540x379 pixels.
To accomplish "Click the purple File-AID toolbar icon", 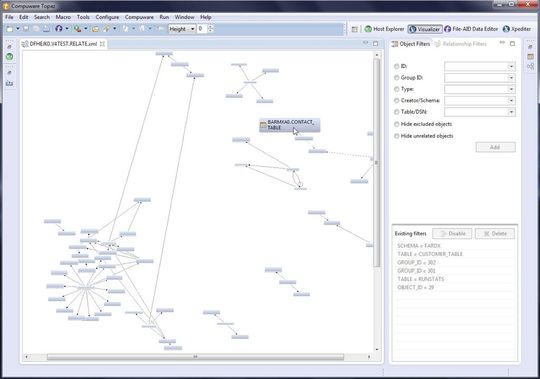I will coord(59,29).
